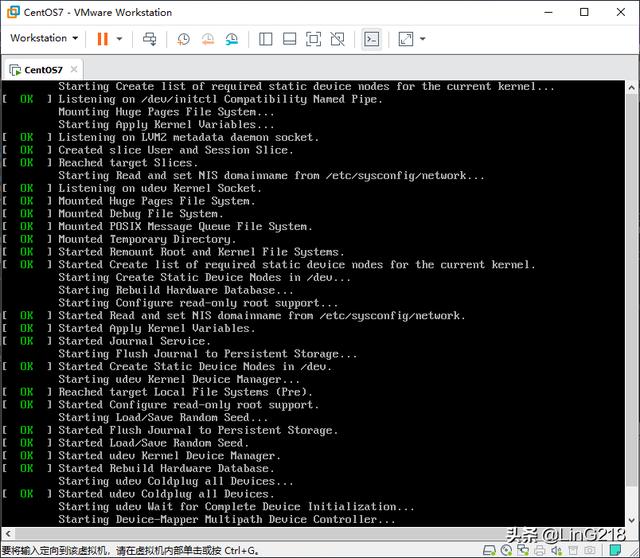Switch to console view
The image size is (640, 558).
point(371,39)
